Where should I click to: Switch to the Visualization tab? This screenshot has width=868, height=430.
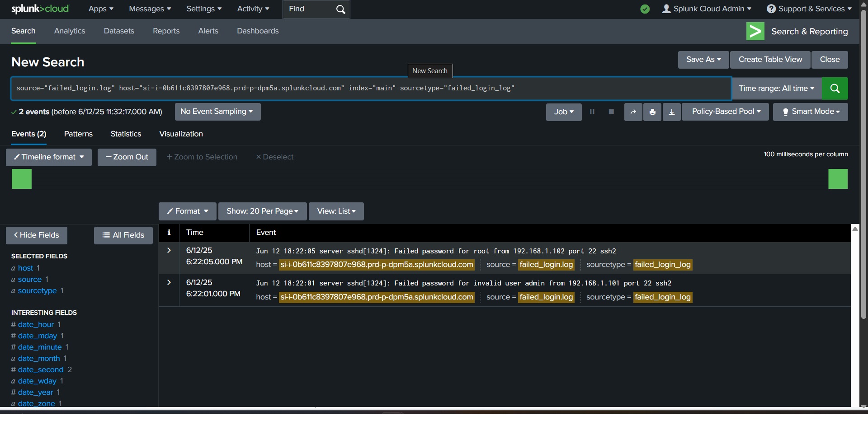point(181,134)
